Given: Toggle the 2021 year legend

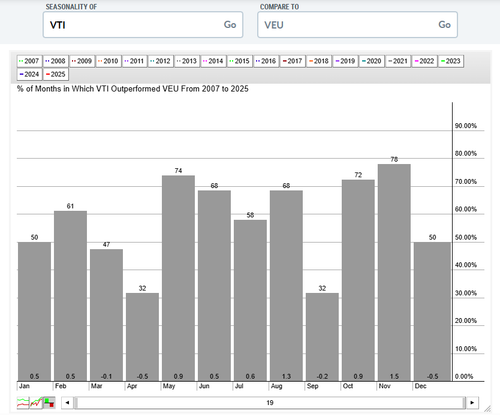Looking at the screenshot, I should point(398,61).
